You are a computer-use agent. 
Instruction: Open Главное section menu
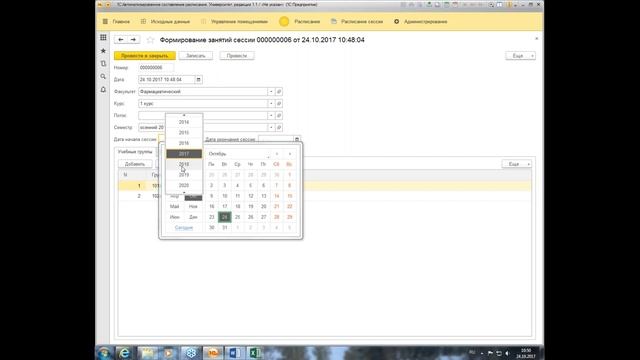(x=117, y=22)
